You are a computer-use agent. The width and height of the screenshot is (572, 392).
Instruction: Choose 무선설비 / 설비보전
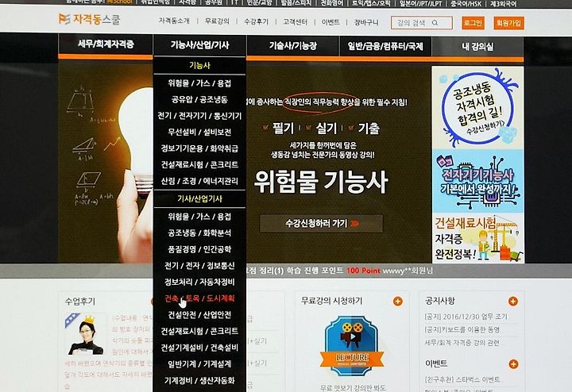[199, 132]
